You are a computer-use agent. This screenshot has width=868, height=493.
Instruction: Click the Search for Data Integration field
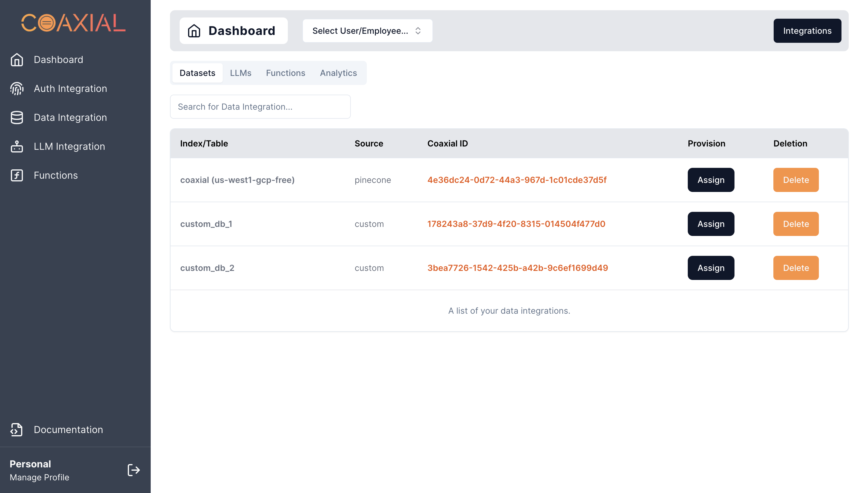pos(260,107)
